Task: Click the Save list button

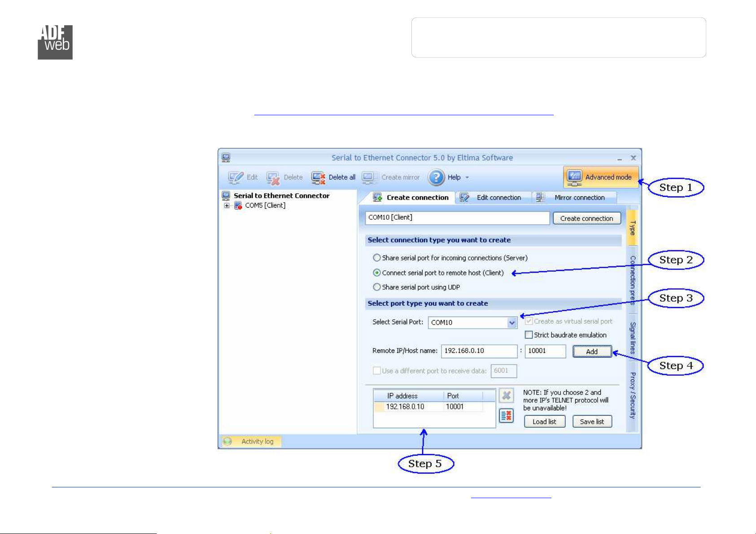Action: (592, 421)
